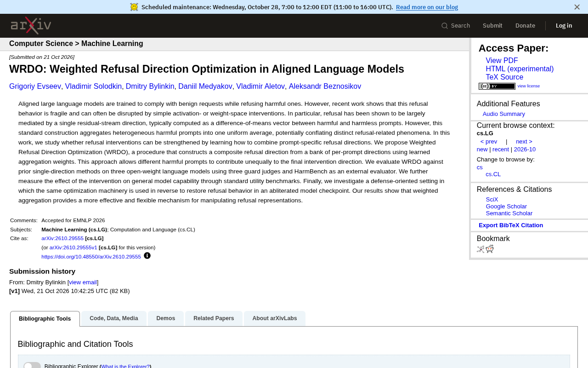Switch to the Code, Data, Media tab
The width and height of the screenshot is (588, 368).
114,318
